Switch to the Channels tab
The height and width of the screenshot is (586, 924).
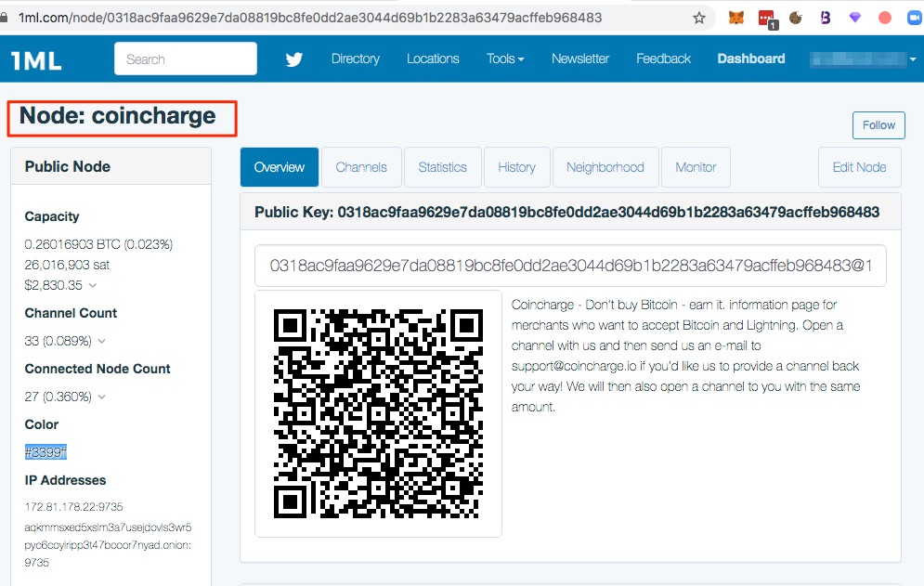(361, 167)
